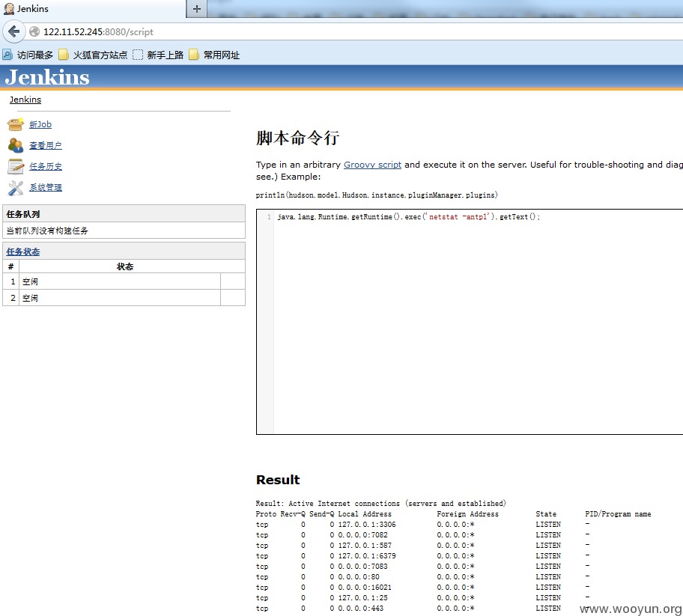Click the example println plugins code line

tap(377, 195)
